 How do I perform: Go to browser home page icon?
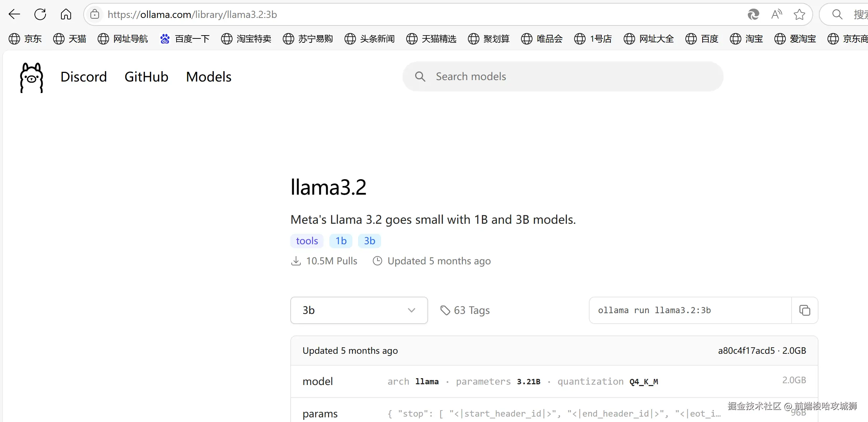click(x=66, y=14)
